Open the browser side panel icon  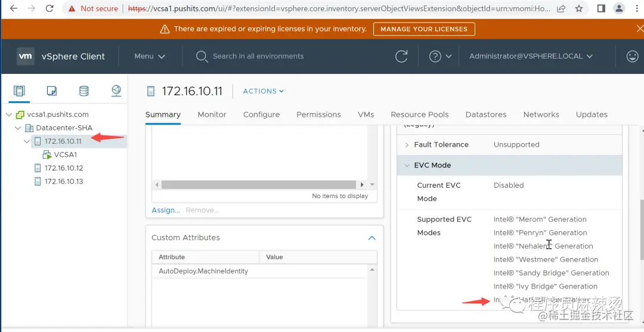(601, 8)
